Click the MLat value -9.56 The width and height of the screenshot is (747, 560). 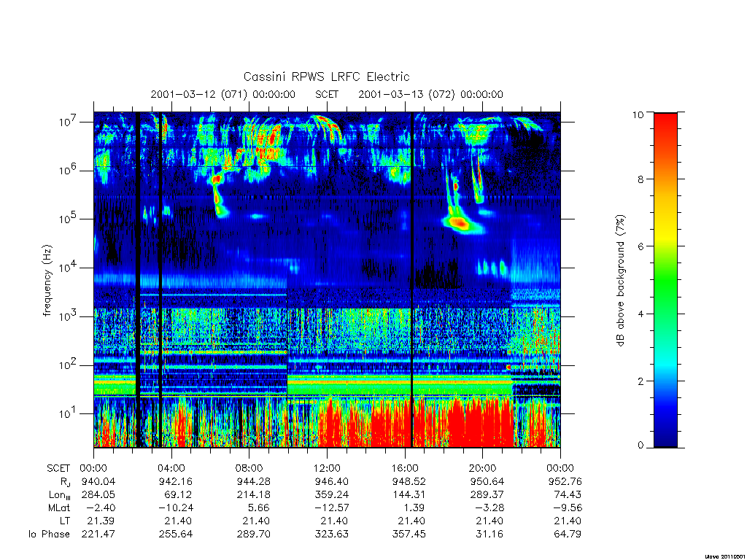(568, 508)
